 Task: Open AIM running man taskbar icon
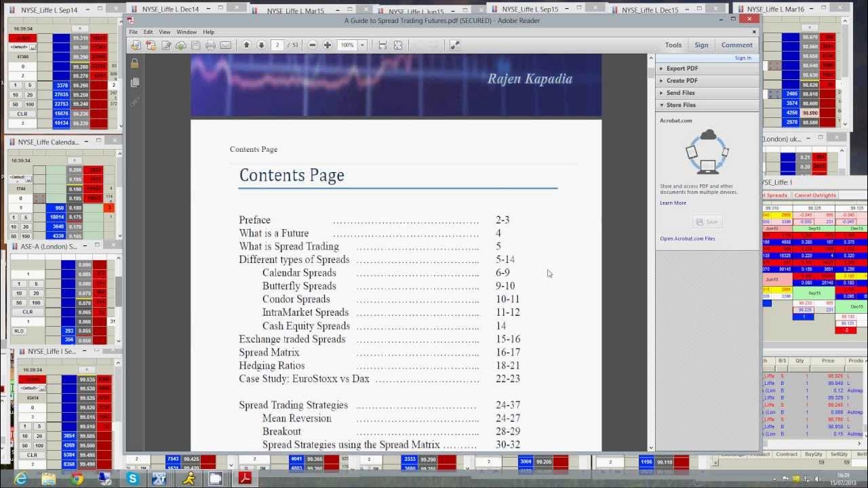188,479
